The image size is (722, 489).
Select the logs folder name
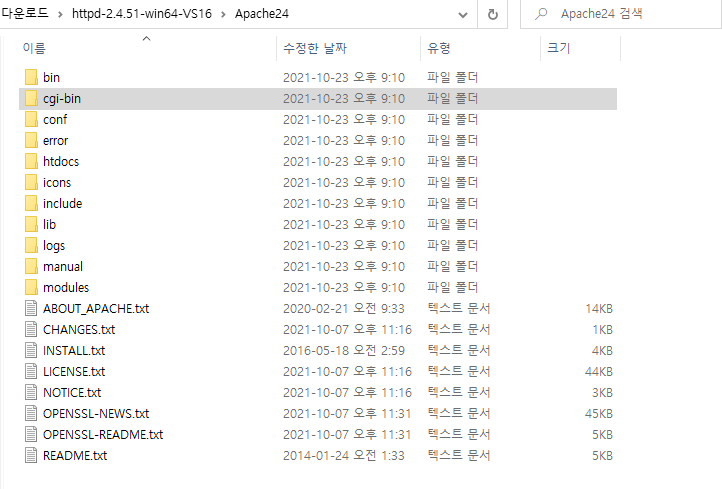click(54, 245)
